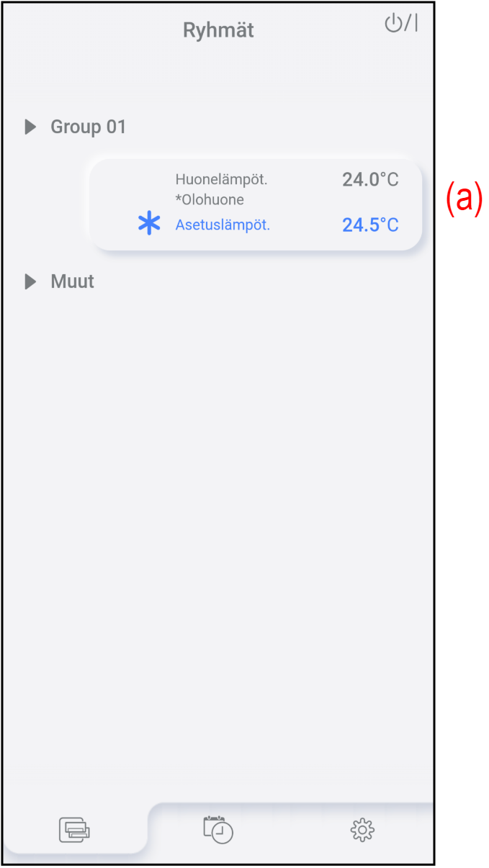Tap the Asetuslämpöt. set temperature label
Viewport: 489px width, 868px height.
click(x=223, y=225)
